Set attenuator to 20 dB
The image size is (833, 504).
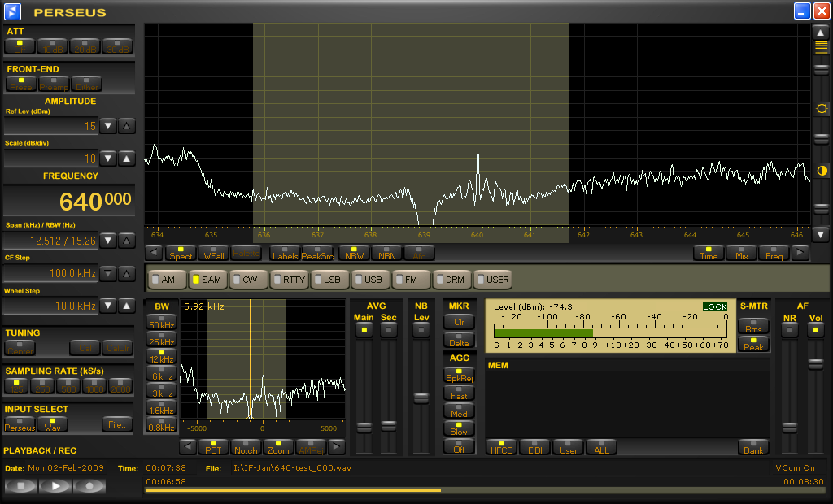click(85, 46)
